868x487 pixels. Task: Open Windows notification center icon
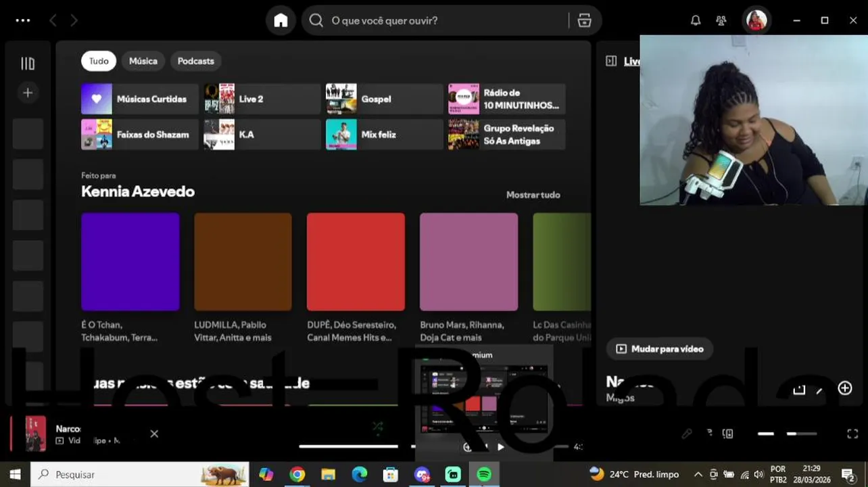point(848,475)
